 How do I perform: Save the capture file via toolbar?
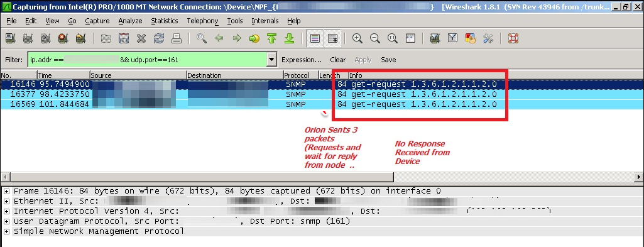click(x=124, y=38)
